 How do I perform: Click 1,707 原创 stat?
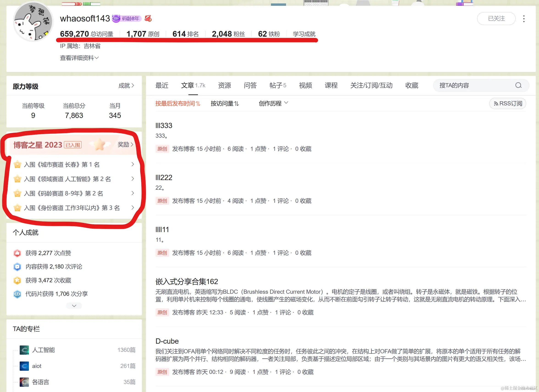point(143,34)
